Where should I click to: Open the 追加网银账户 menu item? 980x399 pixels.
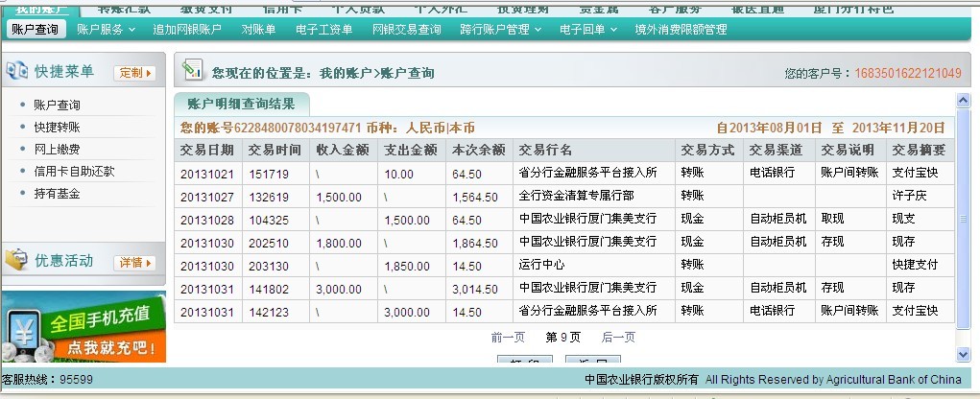coord(187,30)
